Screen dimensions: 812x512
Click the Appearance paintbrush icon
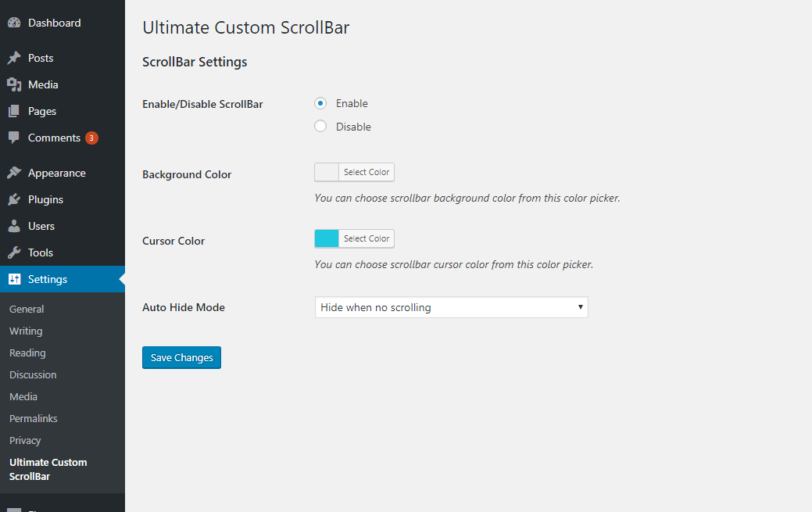coord(14,173)
